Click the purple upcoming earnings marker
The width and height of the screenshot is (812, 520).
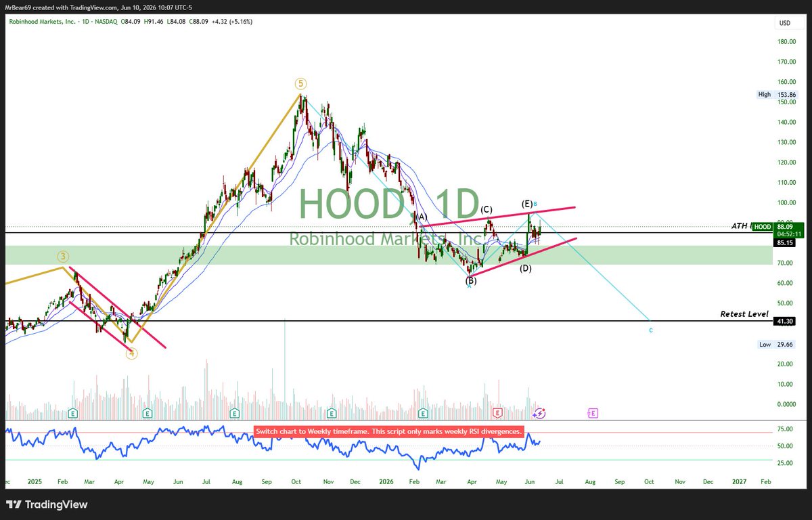tap(593, 412)
